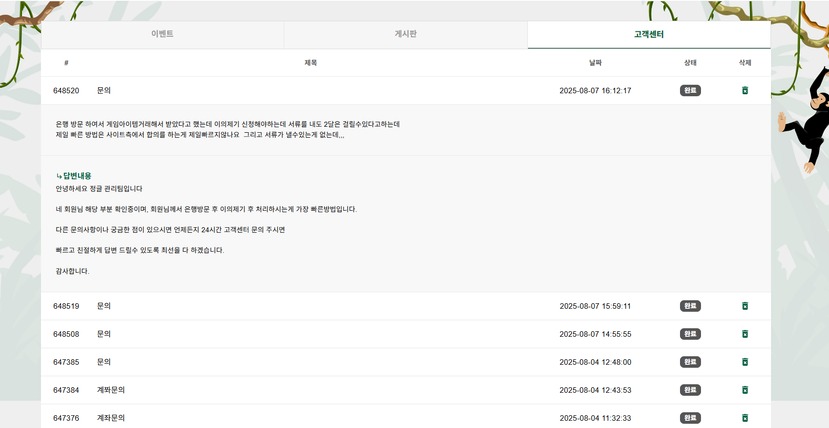This screenshot has width=829, height=428.
Task: Click reply line mentioning 24시간 고객센터
Action: 170,230
